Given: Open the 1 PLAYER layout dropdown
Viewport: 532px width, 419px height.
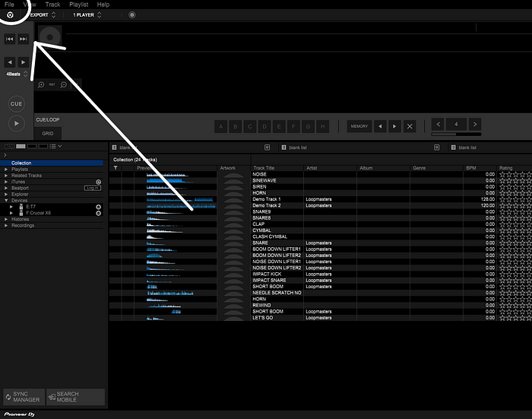Looking at the screenshot, I should click(x=87, y=15).
